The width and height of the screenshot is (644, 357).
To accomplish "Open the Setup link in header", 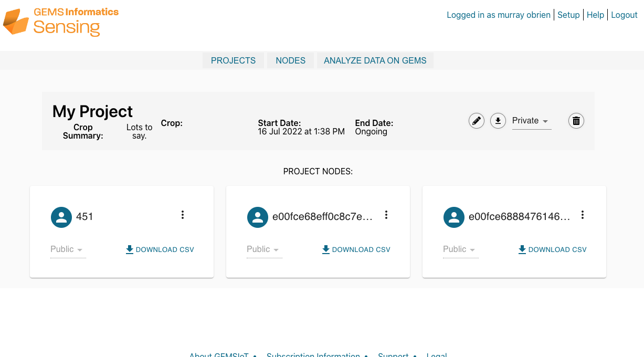I will [568, 15].
